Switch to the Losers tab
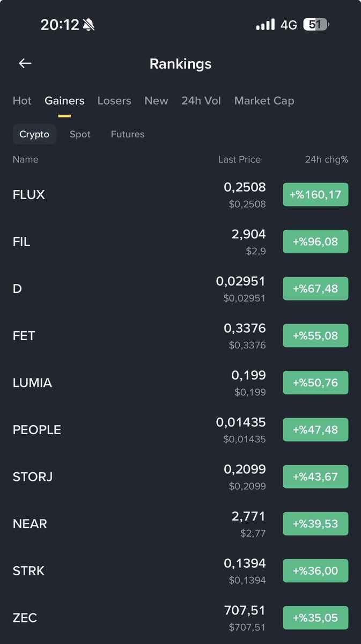 (x=114, y=100)
